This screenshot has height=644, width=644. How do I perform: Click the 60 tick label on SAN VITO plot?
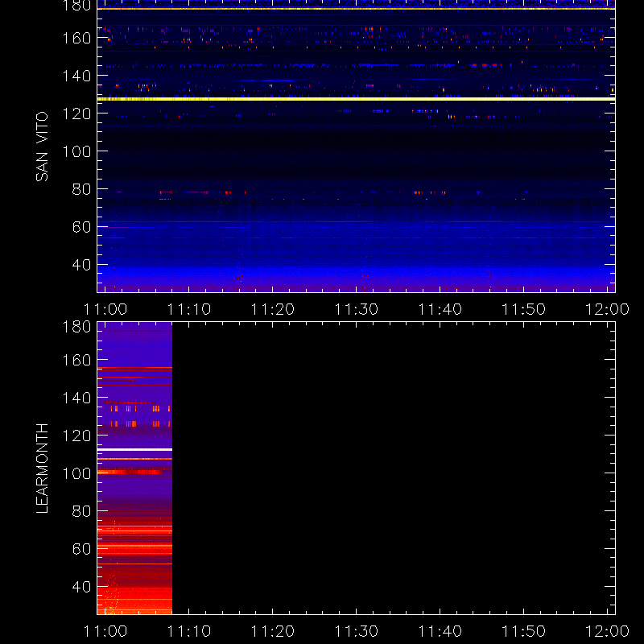[x=81, y=227]
